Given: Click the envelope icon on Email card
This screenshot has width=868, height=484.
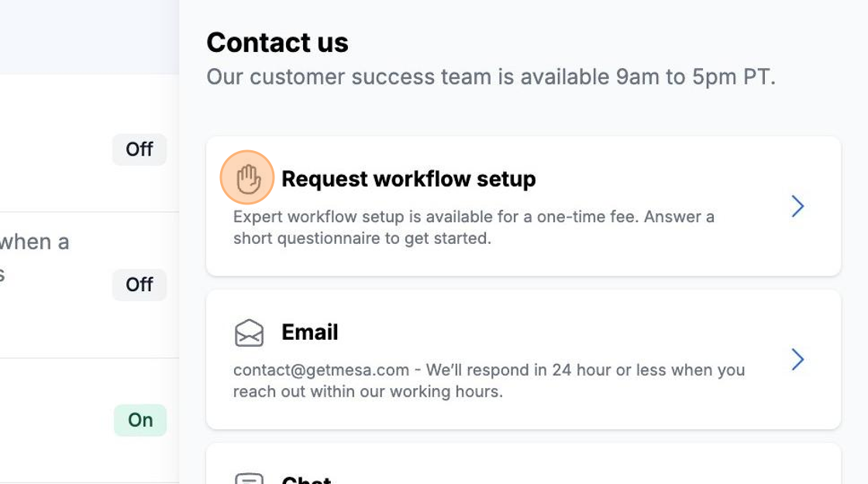Looking at the screenshot, I should [249, 333].
